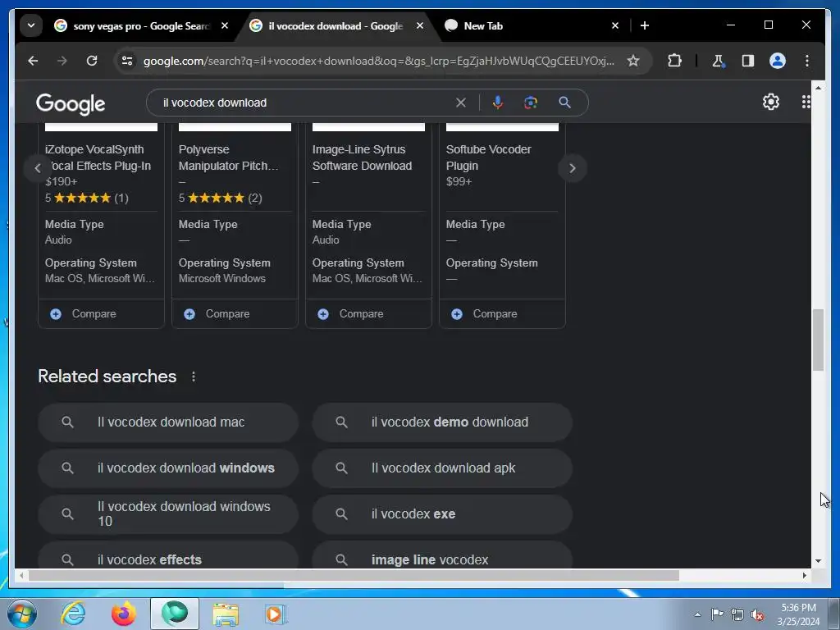
Task: Bookmark this page with star icon
Action: [x=633, y=61]
